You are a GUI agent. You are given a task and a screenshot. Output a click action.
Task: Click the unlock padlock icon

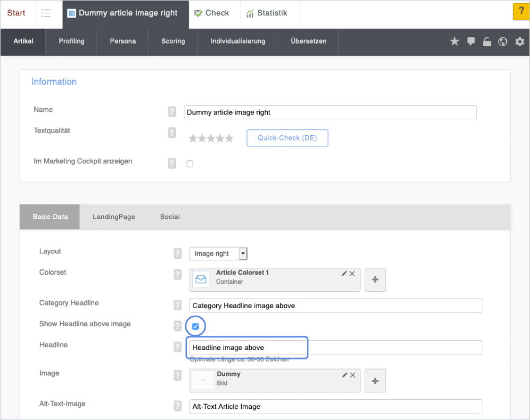tap(487, 41)
